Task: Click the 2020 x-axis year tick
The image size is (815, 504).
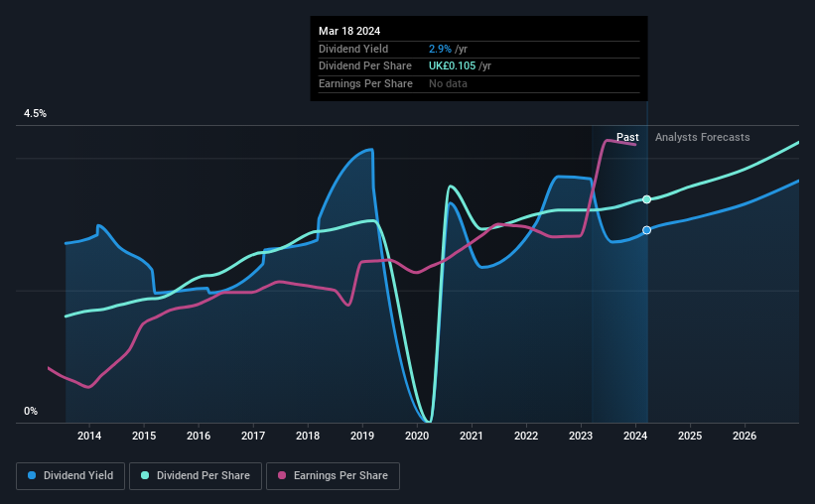Action: pyautogui.click(x=417, y=436)
